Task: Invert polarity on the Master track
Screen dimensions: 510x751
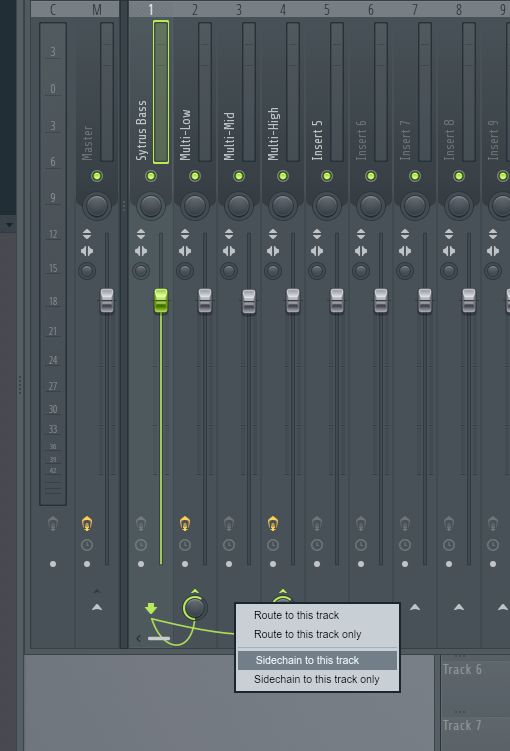Action: point(87,234)
